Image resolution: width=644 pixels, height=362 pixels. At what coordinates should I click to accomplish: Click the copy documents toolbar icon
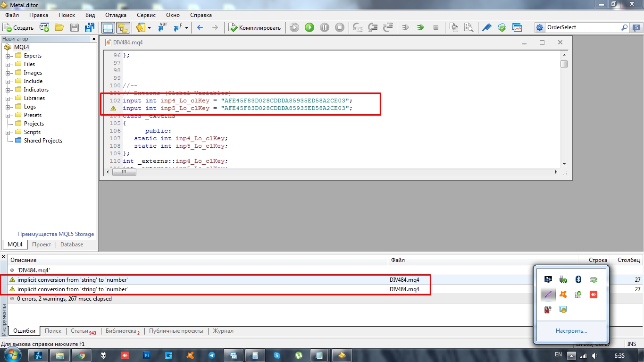coord(454,27)
